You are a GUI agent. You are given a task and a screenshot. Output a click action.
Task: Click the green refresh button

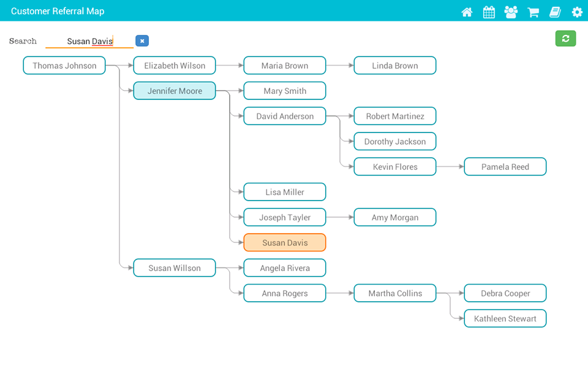click(x=565, y=39)
